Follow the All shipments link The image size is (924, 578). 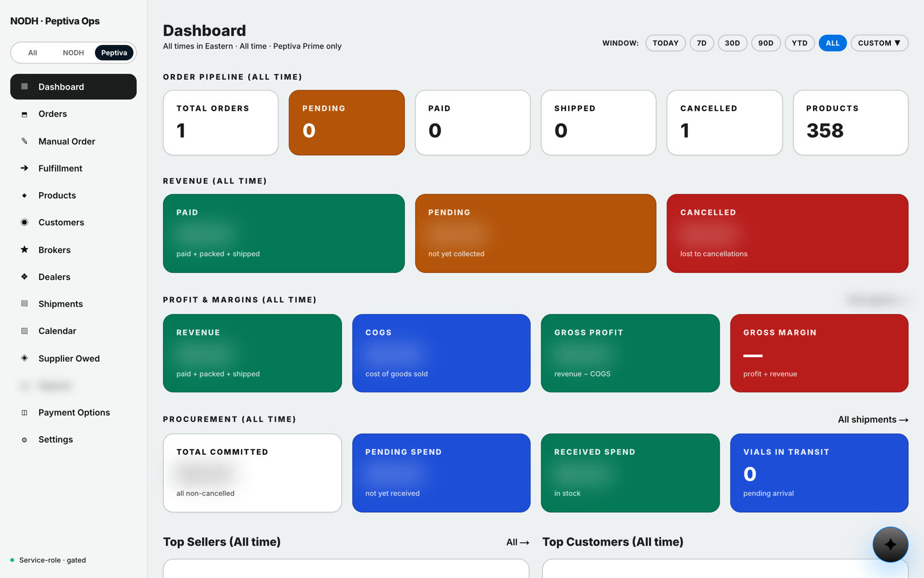click(873, 420)
